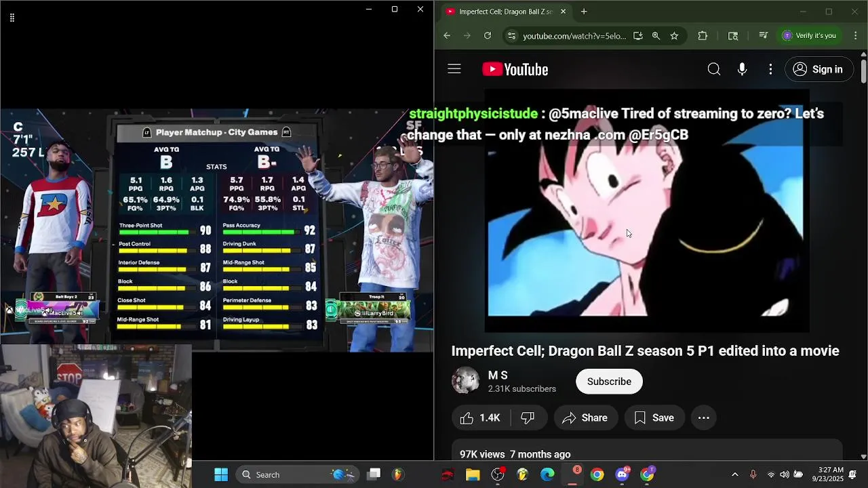
Task: Launch FL Studio from the taskbar
Action: point(397,474)
